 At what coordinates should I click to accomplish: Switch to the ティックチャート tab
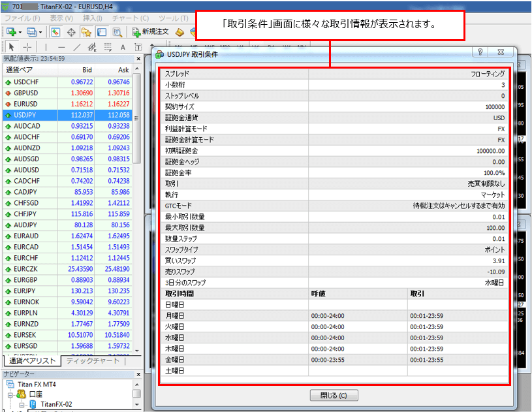(x=93, y=361)
